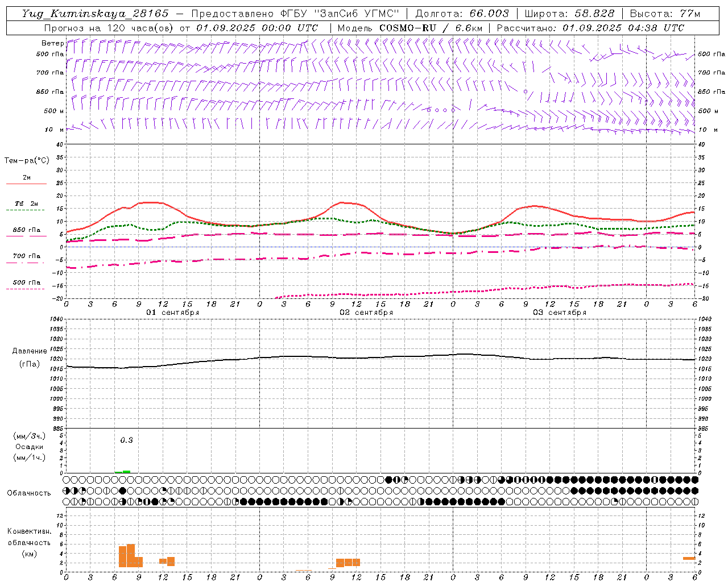
Task: Click the 700 гПа temperature legend entry
Action: [26, 256]
